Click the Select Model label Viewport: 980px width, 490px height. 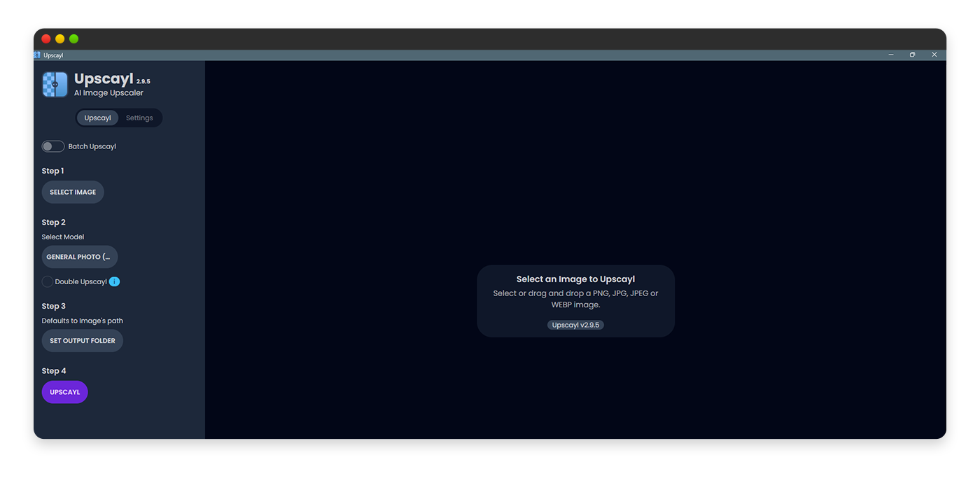pos(63,237)
